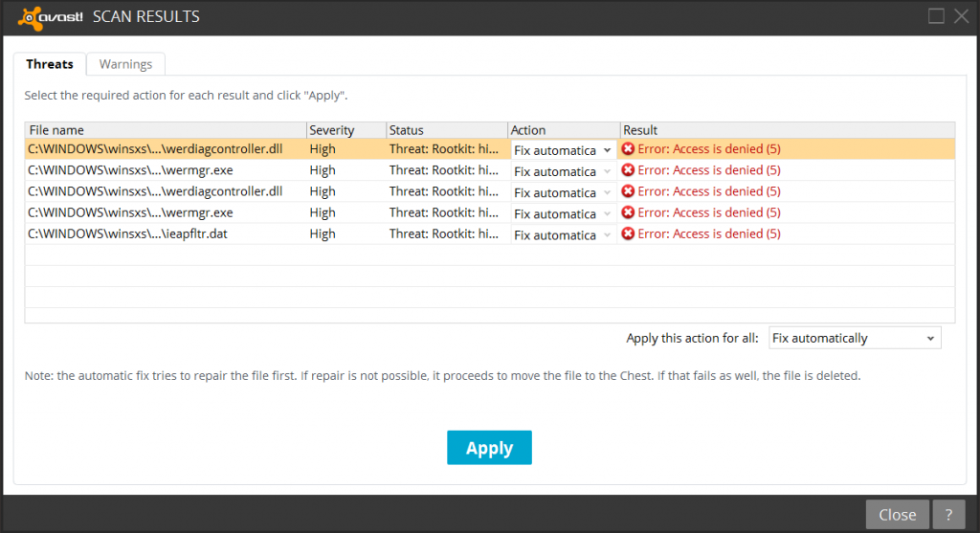The image size is (980, 533).
Task: Select the second-row wermgr.exe file name
Action: [130, 170]
